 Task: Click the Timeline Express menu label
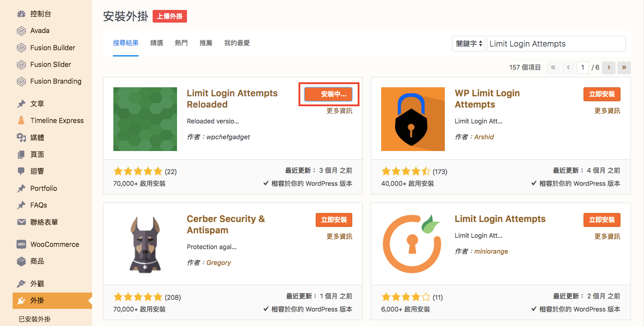pyautogui.click(x=57, y=120)
